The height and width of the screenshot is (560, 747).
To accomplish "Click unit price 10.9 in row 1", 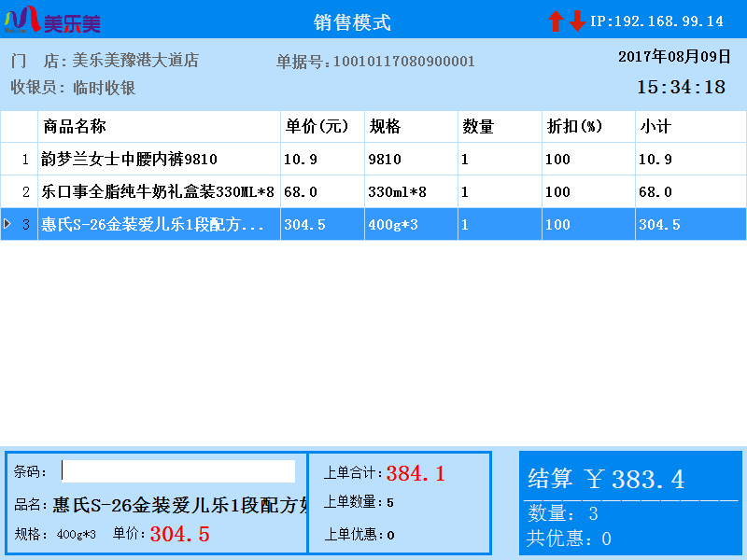I will pos(322,159).
